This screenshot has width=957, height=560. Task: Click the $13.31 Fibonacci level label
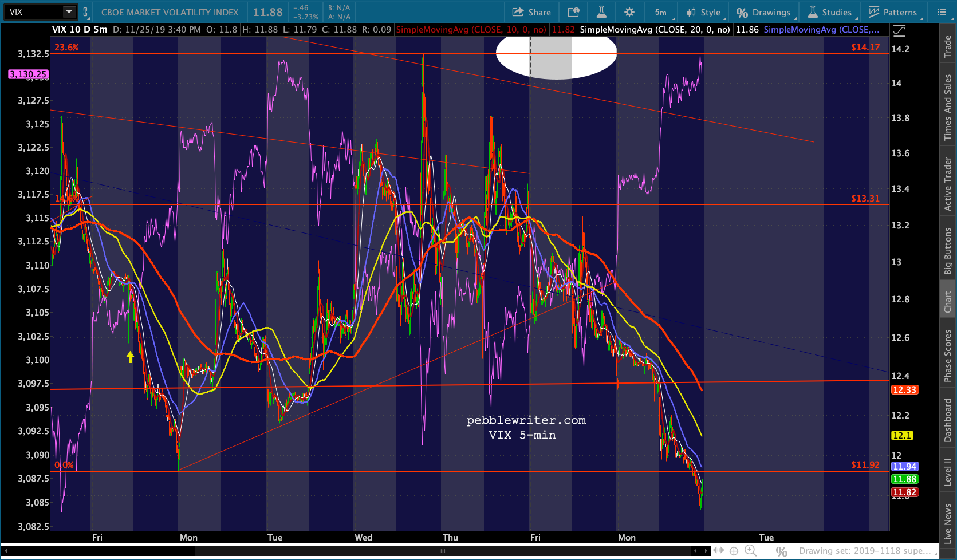865,199
